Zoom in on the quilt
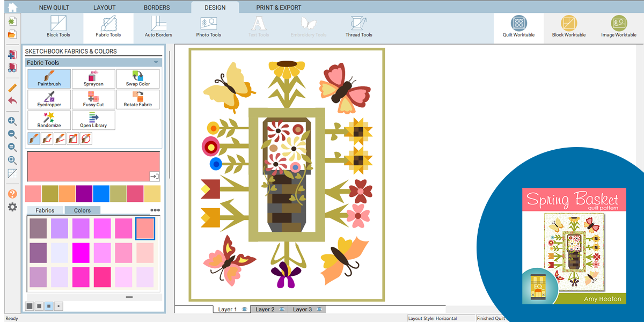 tap(12, 121)
